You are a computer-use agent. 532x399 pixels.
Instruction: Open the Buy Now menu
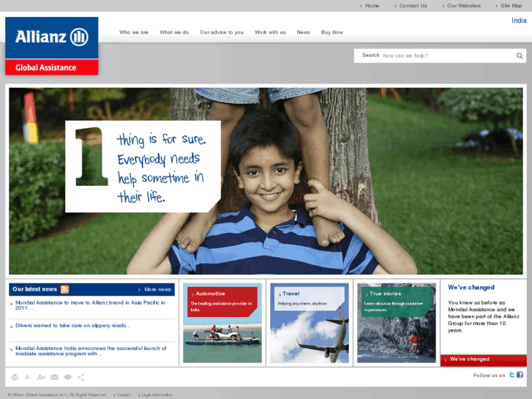(x=331, y=32)
